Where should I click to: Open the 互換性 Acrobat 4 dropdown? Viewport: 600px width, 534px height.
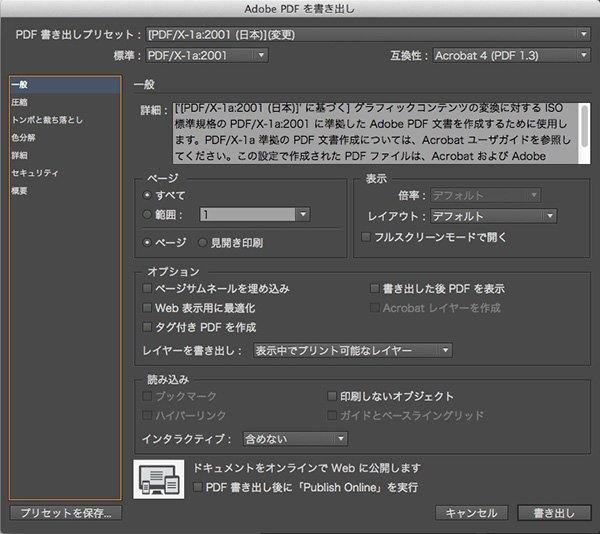tap(512, 55)
